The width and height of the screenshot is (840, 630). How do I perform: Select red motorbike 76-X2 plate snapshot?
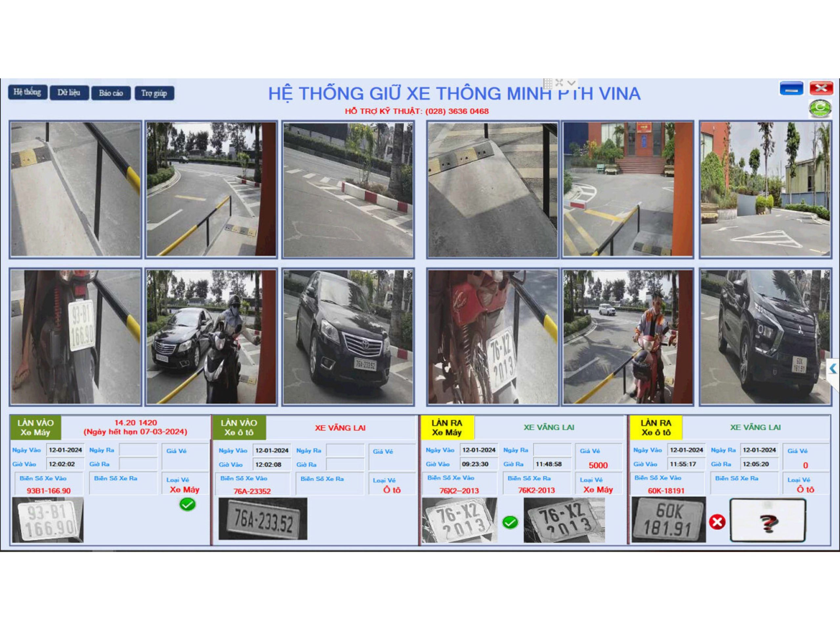coord(493,337)
